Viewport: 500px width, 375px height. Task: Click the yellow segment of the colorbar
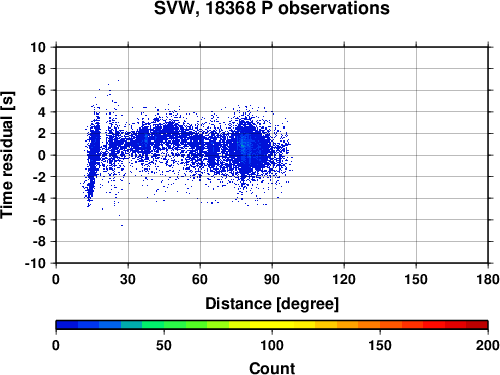click(272, 325)
